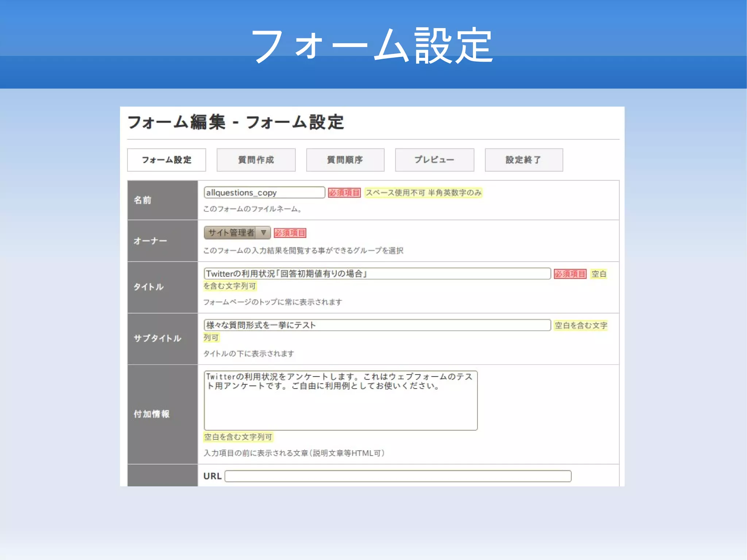This screenshot has width=747, height=560.
Task: Open the 質問順序 tab
Action: tap(345, 160)
